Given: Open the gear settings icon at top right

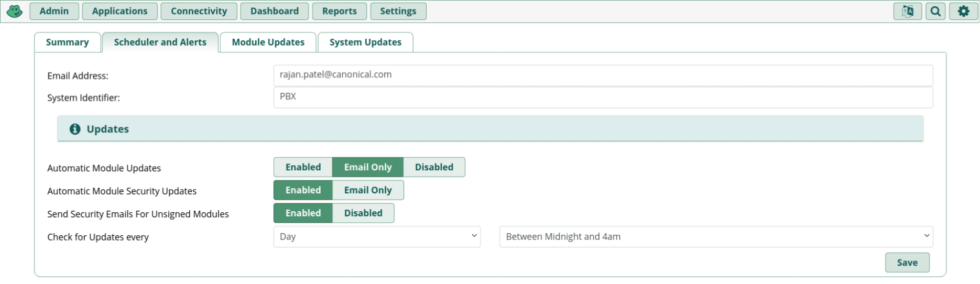Looking at the screenshot, I should 963,11.
